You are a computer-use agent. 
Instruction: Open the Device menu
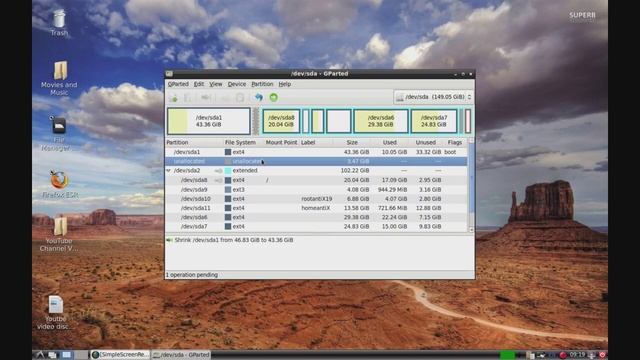pyautogui.click(x=237, y=84)
